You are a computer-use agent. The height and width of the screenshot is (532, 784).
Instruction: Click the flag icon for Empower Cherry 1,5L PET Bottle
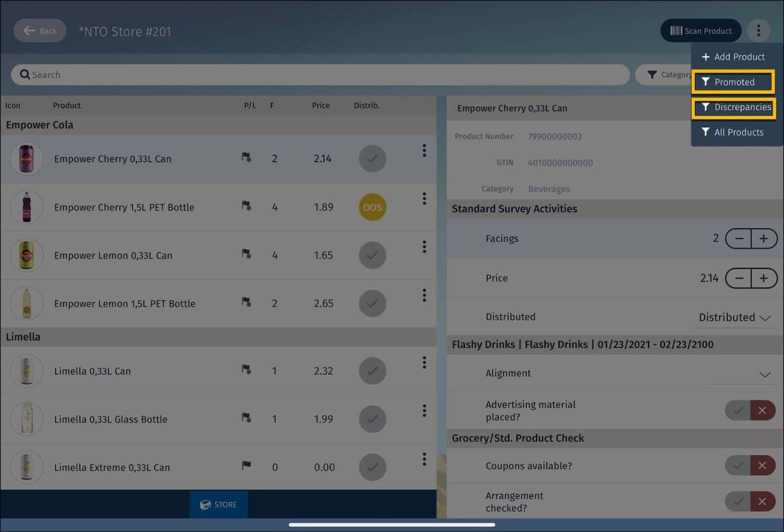246,206
